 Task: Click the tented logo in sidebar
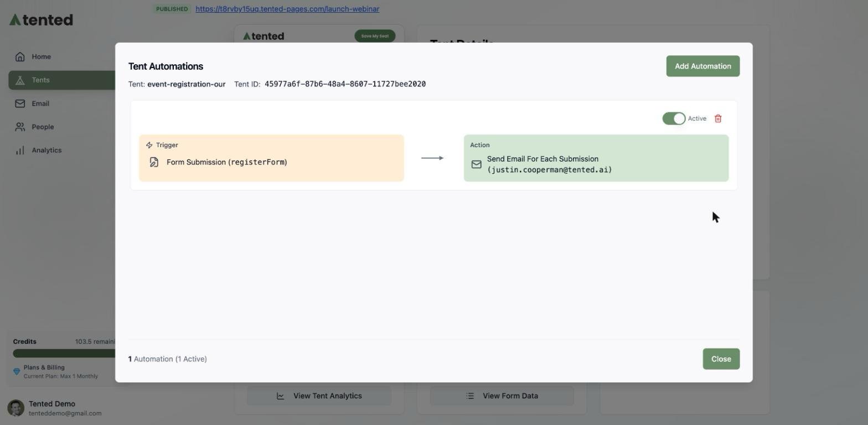(41, 20)
